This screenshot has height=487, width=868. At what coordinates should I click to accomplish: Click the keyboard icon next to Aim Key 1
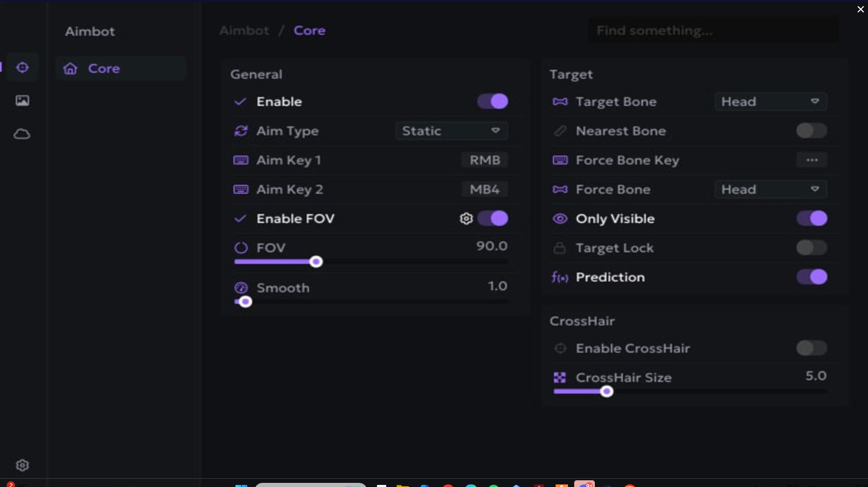[240, 160]
